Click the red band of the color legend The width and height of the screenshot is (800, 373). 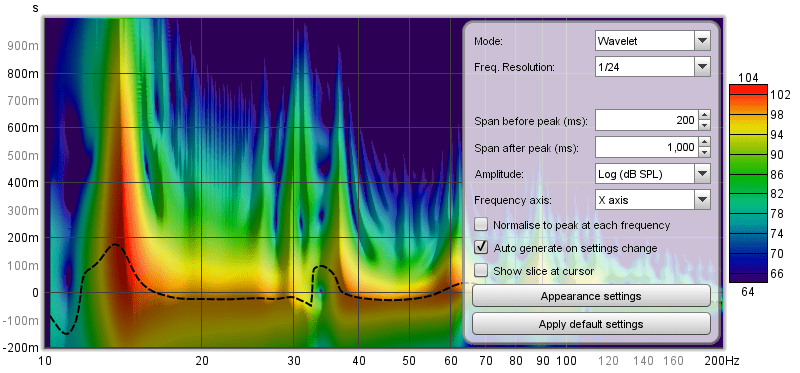coord(748,90)
